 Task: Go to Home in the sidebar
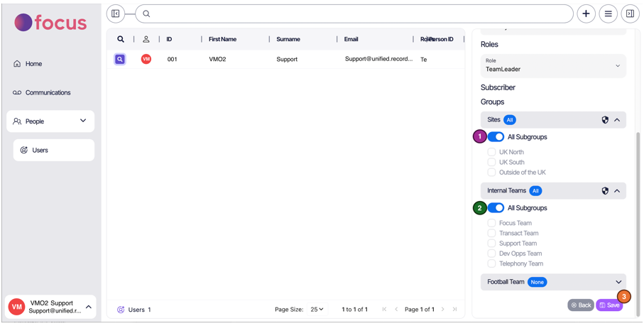(x=33, y=64)
